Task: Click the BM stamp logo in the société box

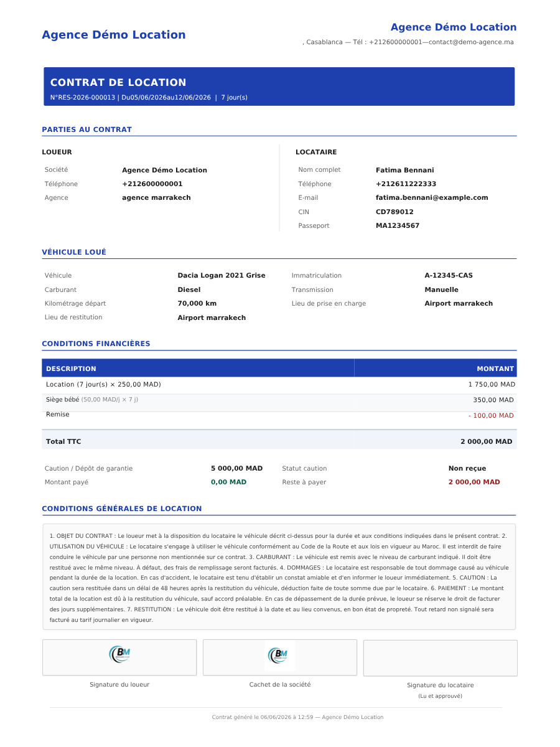Action: point(279,655)
